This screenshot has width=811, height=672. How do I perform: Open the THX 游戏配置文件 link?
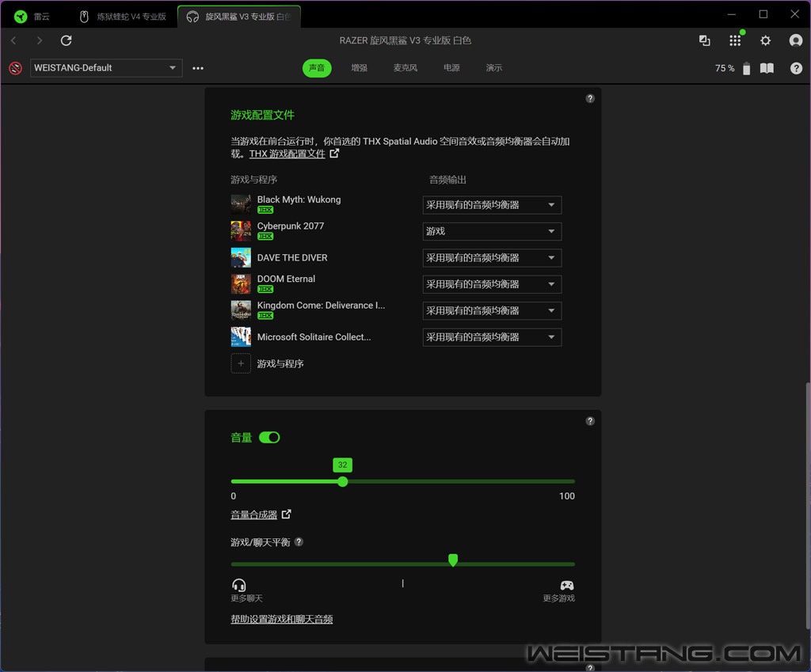pyautogui.click(x=287, y=154)
